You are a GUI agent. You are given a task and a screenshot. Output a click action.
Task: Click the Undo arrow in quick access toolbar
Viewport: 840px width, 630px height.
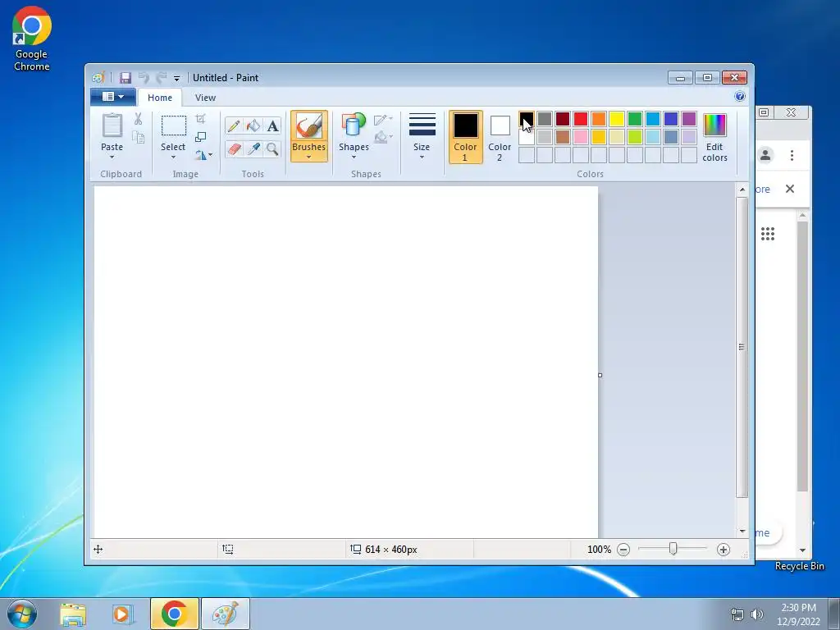coord(144,78)
